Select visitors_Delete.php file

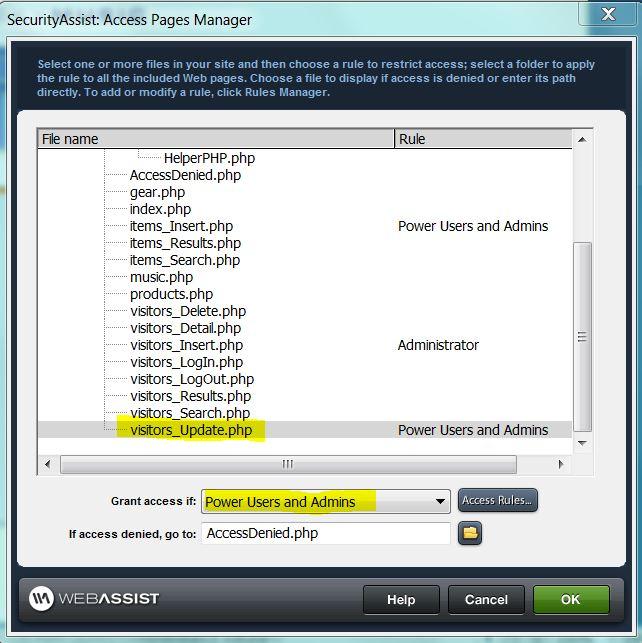tap(188, 311)
